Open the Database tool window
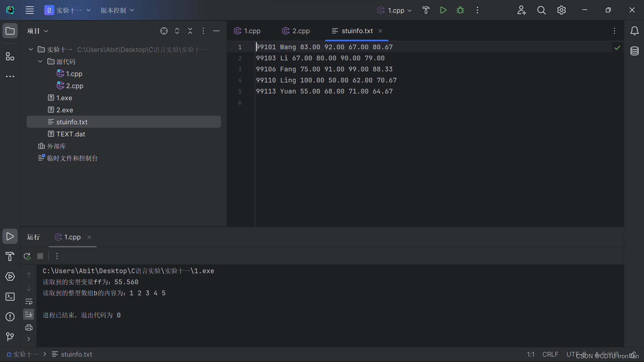 (x=634, y=51)
